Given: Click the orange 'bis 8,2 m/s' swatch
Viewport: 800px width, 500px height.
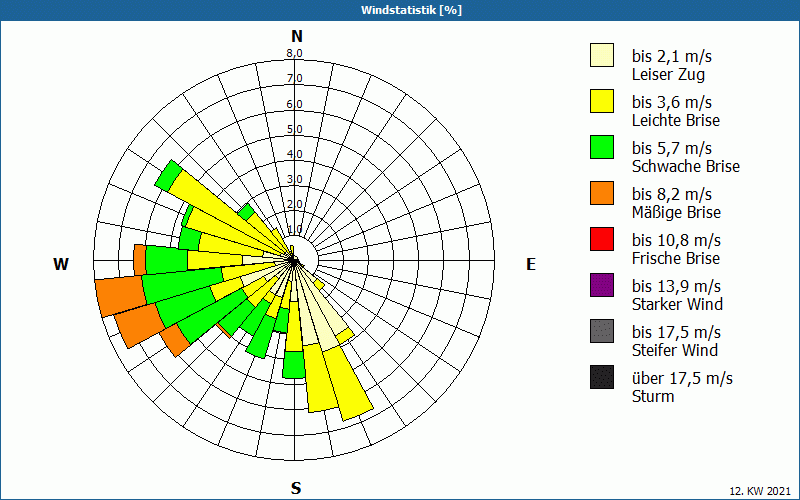Looking at the screenshot, I should pos(602,193).
